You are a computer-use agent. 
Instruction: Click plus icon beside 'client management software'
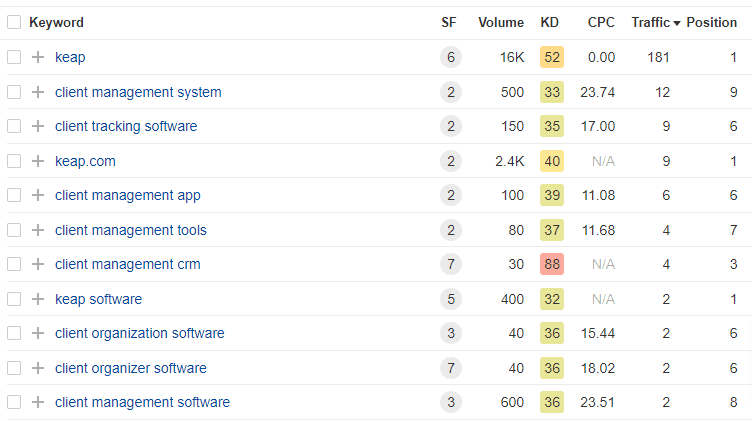pyautogui.click(x=38, y=402)
